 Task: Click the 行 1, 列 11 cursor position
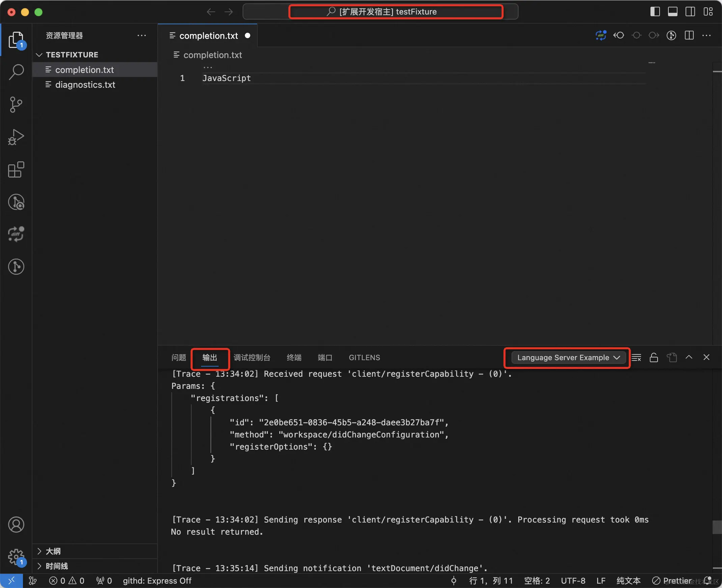point(491,581)
